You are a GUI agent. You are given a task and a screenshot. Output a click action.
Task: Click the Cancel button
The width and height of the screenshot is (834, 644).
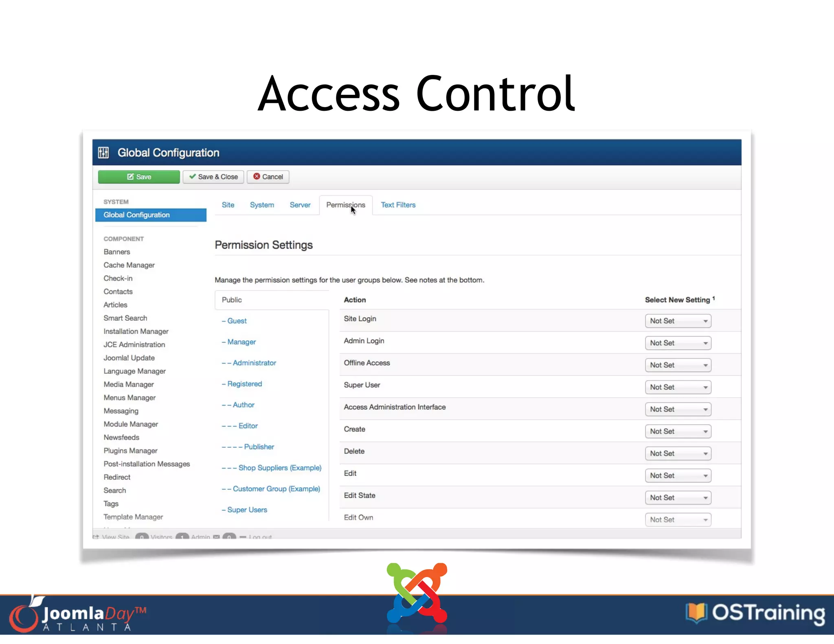pyautogui.click(x=268, y=177)
